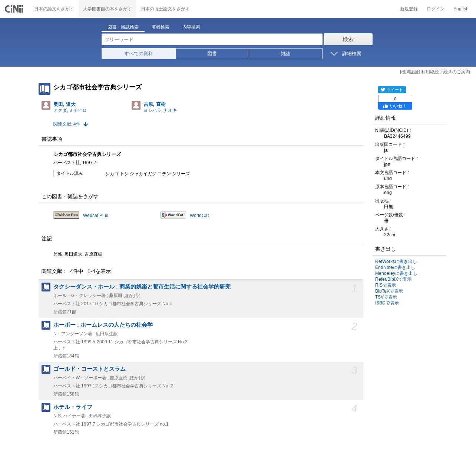Select the 図書 filter

212,54
